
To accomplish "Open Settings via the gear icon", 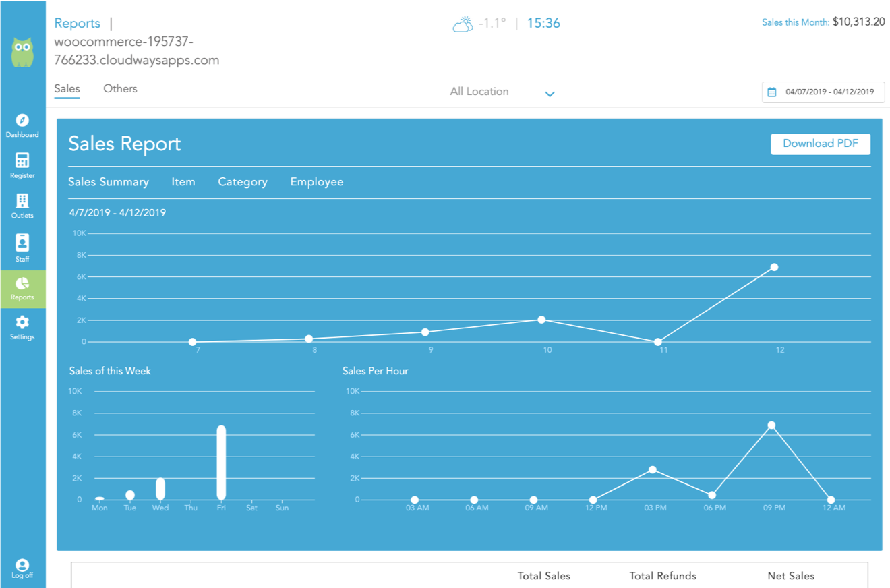I will 22,322.
